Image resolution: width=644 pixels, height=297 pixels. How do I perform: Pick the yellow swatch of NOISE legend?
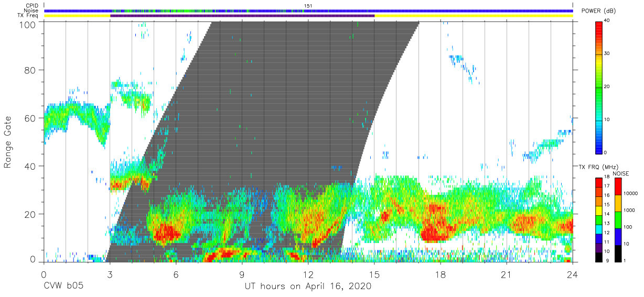pos(618,203)
